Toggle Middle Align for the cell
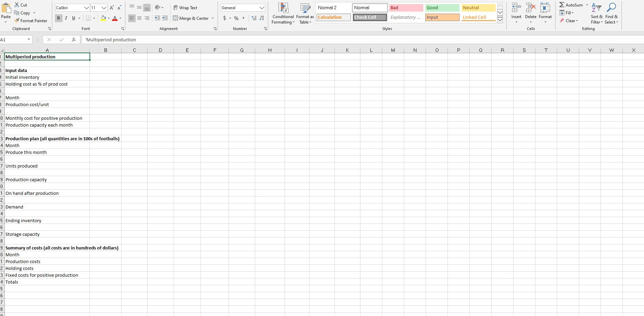This screenshot has width=644, height=316. 139,8
